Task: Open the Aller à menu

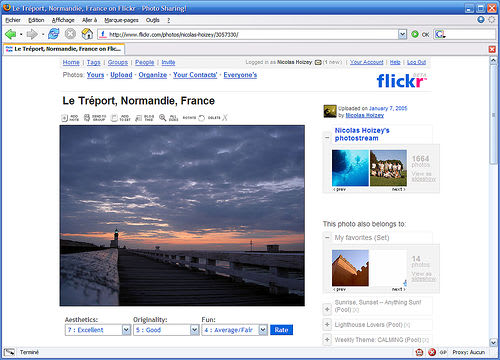Action: point(89,20)
